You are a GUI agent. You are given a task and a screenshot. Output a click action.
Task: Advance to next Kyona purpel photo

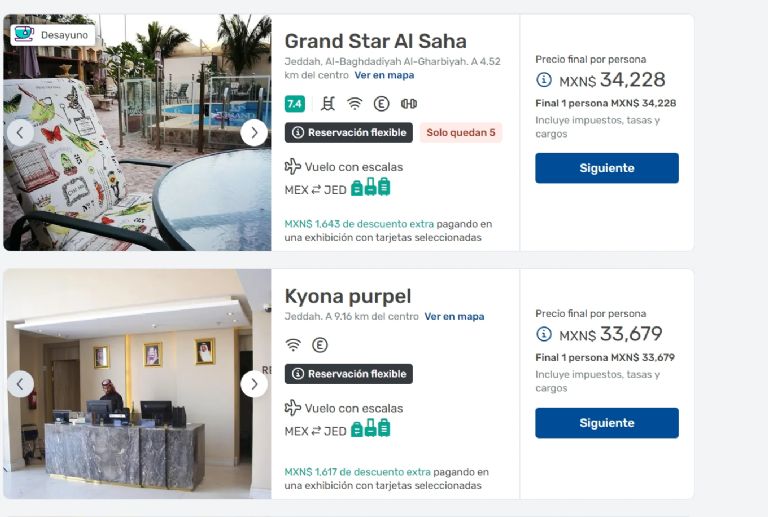pyautogui.click(x=254, y=384)
